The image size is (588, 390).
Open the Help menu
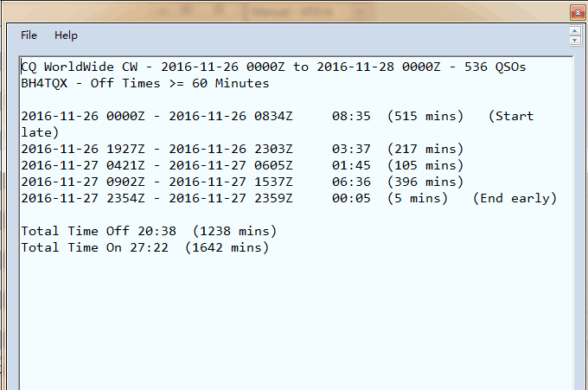(66, 35)
